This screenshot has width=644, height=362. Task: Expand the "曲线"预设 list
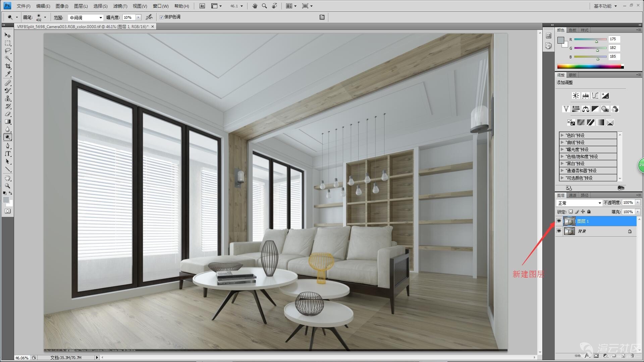[562, 142]
